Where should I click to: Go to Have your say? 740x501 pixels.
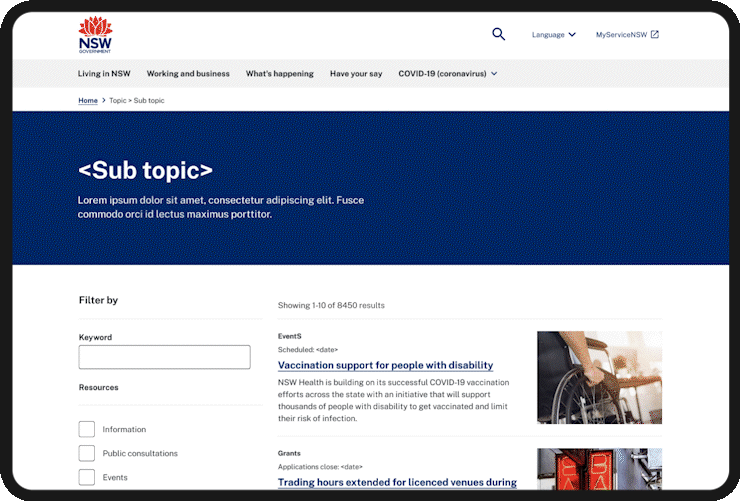356,74
